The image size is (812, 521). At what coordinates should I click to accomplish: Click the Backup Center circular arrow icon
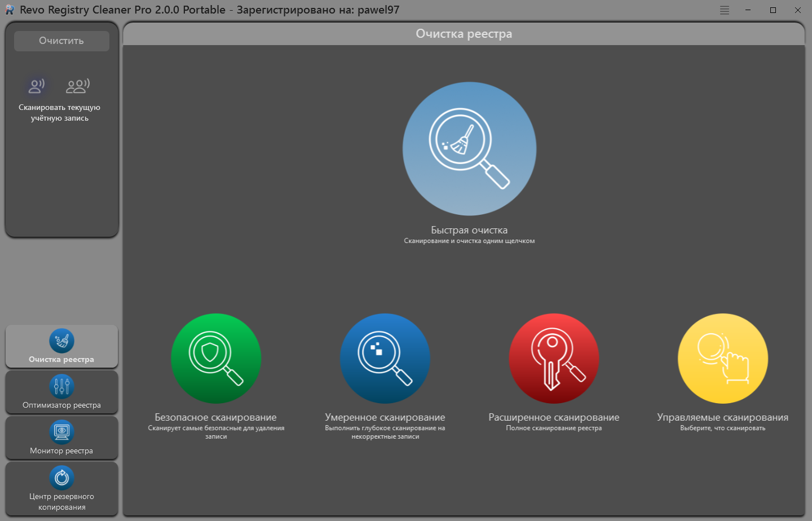[61, 478]
